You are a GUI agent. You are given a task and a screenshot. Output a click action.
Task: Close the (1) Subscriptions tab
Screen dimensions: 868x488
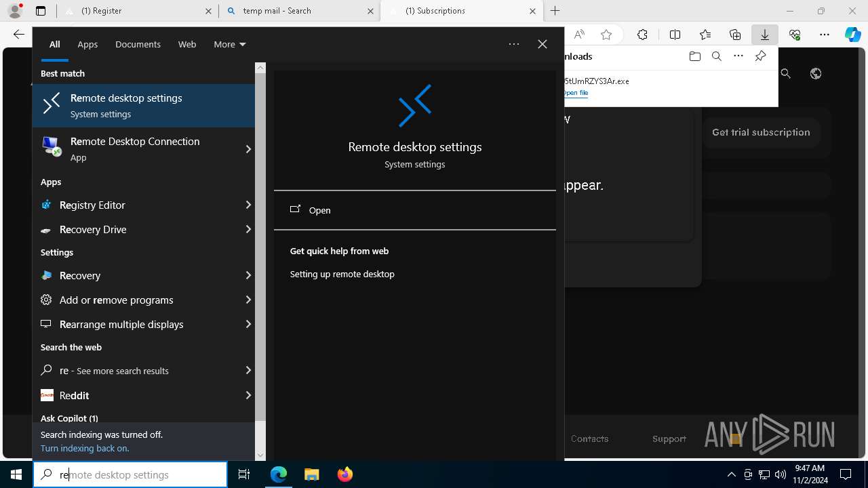coord(532,11)
